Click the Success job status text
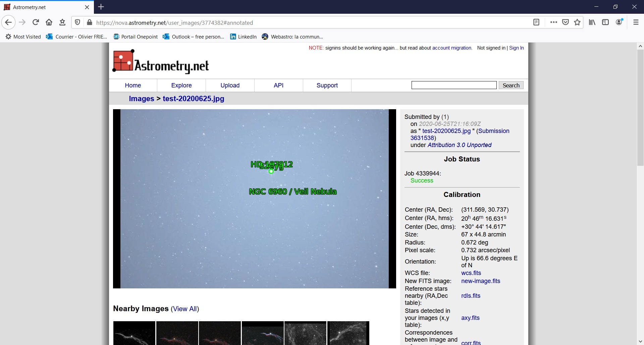This screenshot has height=345, width=644. [x=422, y=181]
